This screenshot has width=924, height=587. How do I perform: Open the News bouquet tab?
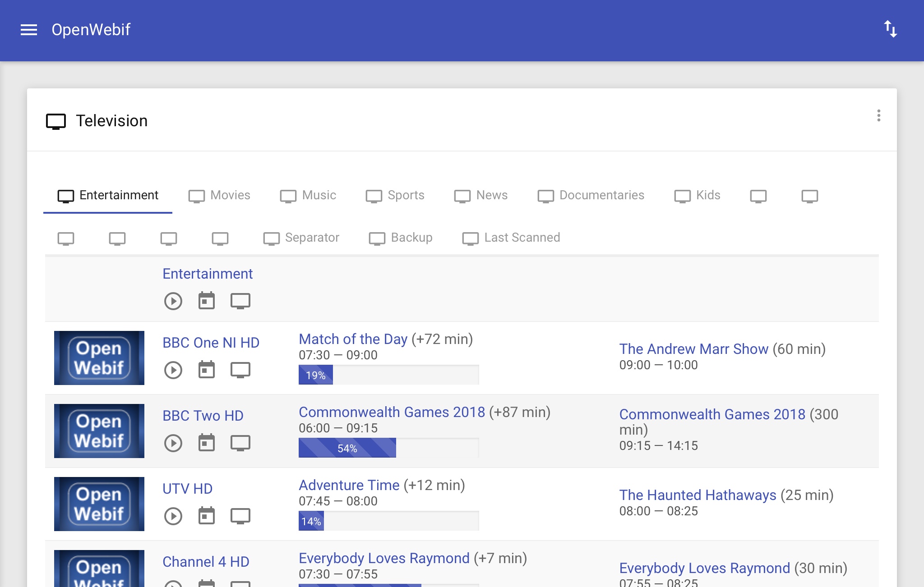481,195
